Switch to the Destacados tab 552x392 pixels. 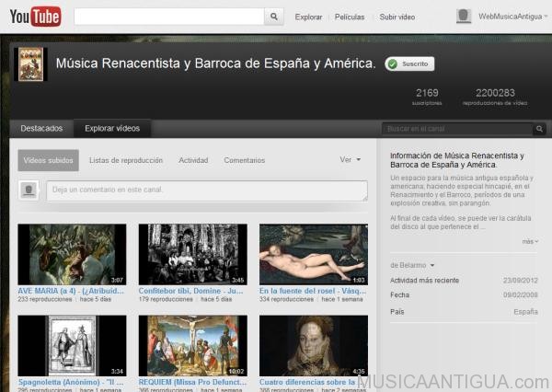(x=41, y=129)
